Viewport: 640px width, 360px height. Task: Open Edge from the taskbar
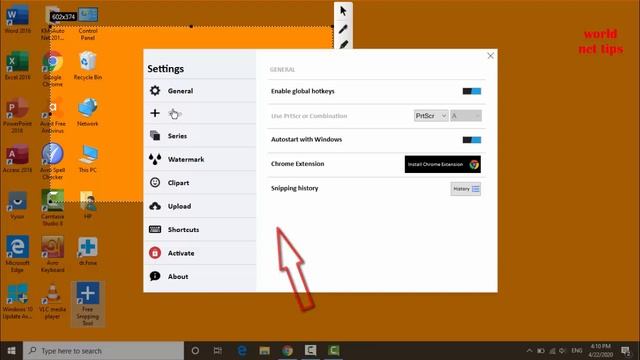(242, 351)
